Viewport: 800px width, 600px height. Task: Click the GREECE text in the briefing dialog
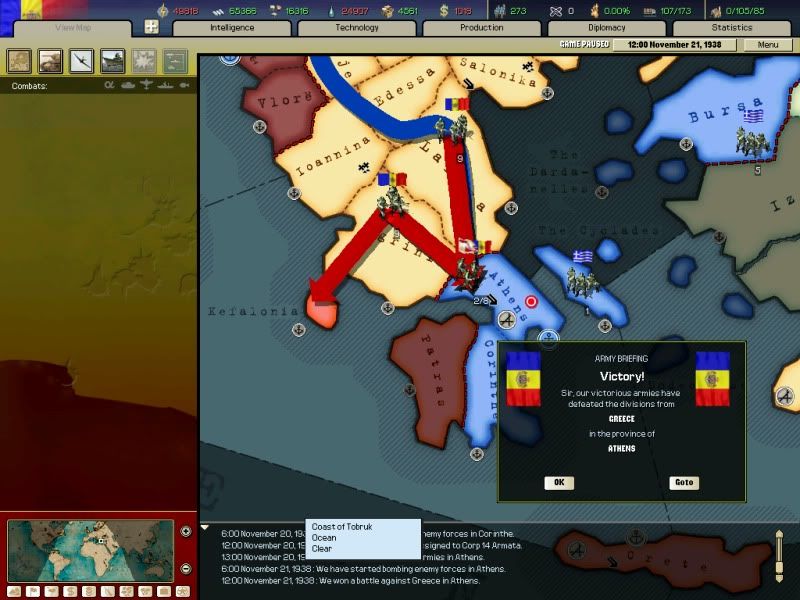coord(621,419)
